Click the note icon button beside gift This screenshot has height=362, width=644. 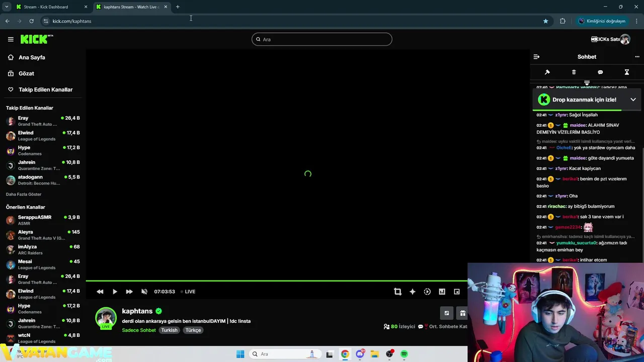click(x=446, y=313)
